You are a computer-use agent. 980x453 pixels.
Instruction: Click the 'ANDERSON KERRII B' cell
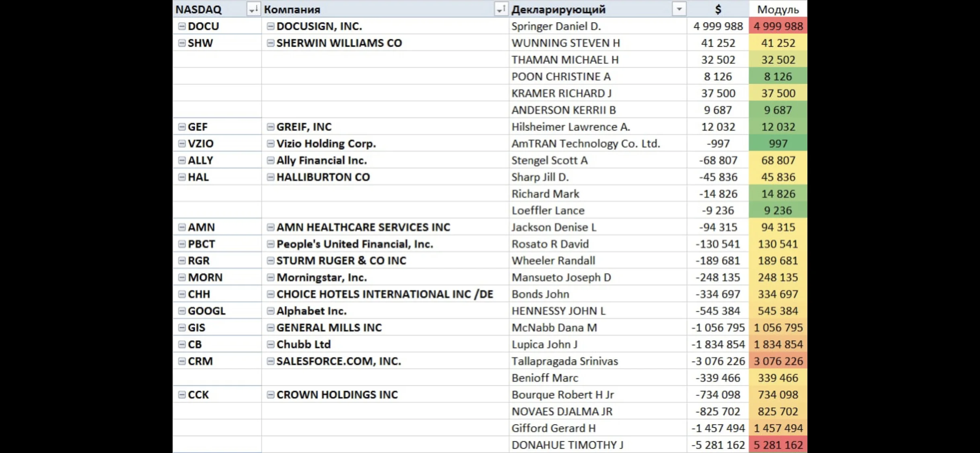598,110
